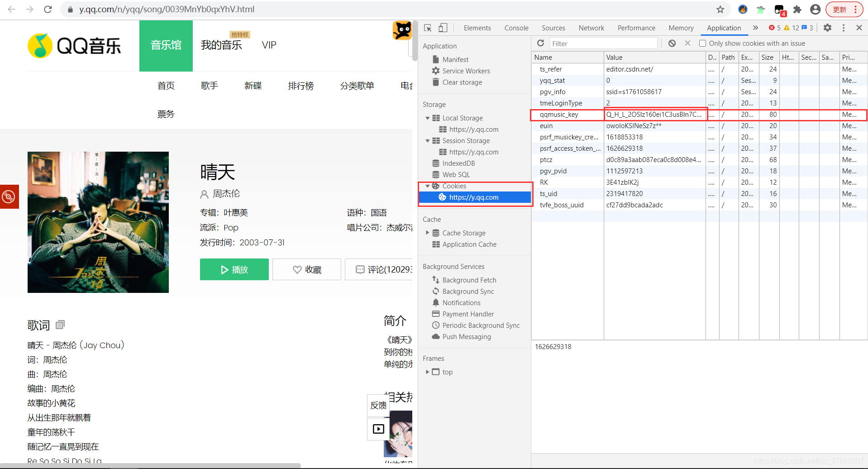Select the qqmusic_key cookie row

click(699, 115)
